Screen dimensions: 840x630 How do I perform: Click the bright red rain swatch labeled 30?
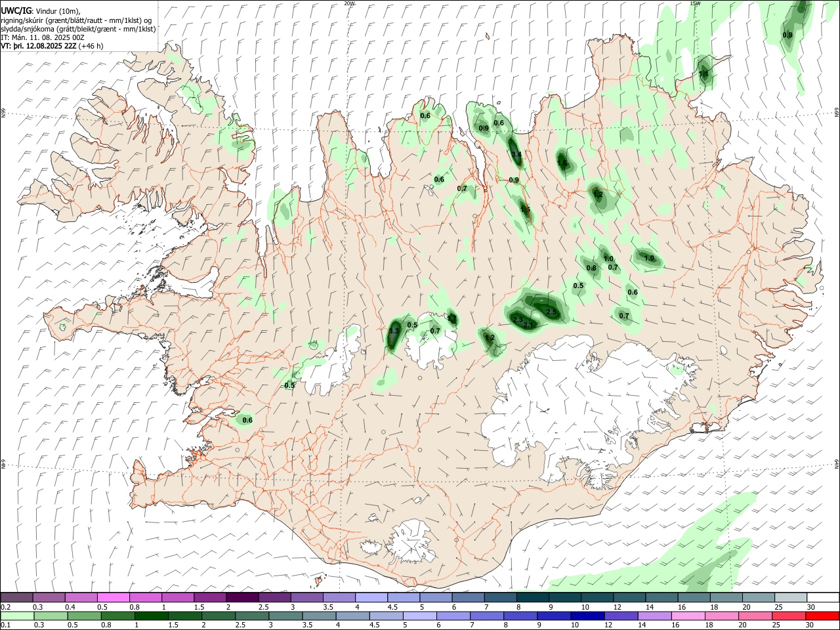[x=822, y=616]
